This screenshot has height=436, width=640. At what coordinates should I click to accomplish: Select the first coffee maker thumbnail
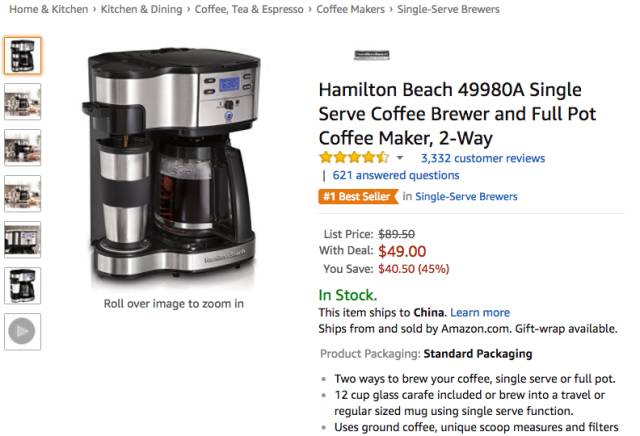pos(22,56)
